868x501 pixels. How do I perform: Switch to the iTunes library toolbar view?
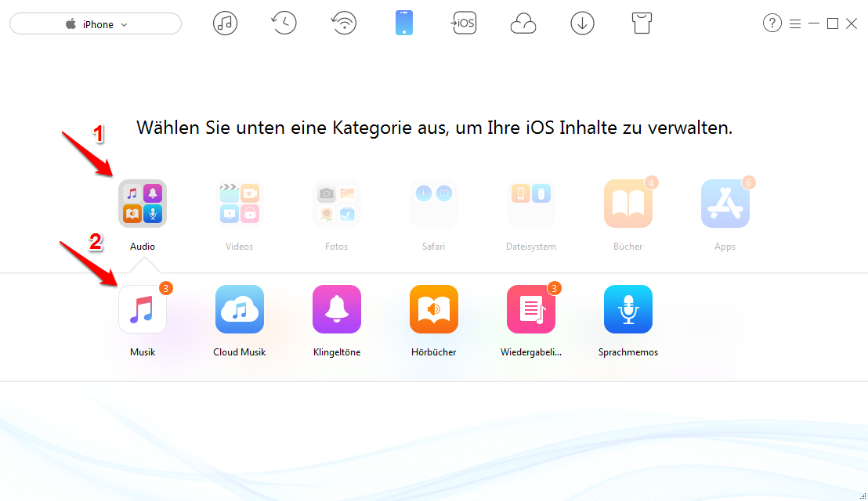click(x=225, y=23)
